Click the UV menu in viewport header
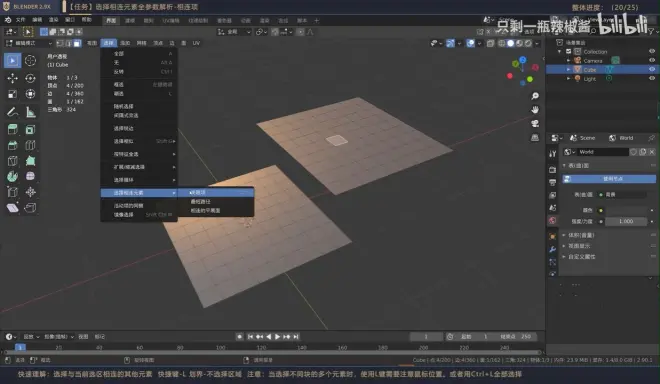This screenshot has height=384, width=660. click(196, 43)
